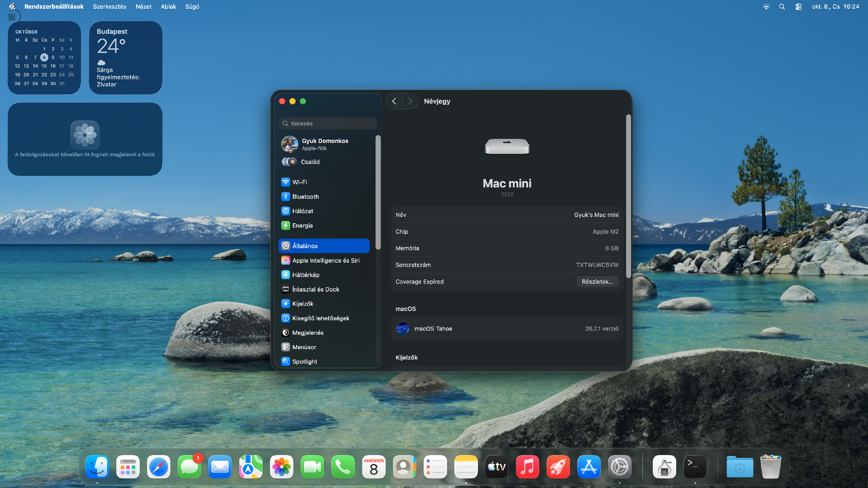This screenshot has height=488, width=868.
Task: Open Spotlight settings in sidebar
Action: coord(324,361)
